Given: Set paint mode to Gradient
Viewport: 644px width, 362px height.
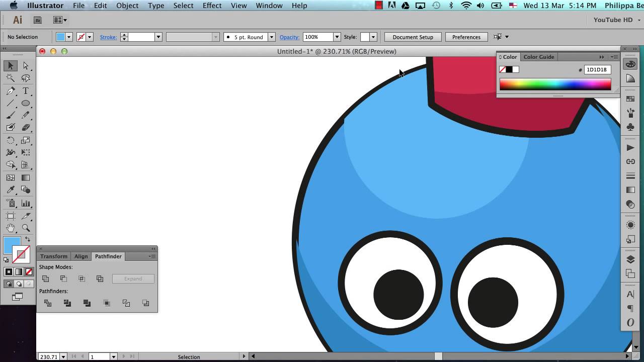Looking at the screenshot, I should tap(19, 272).
